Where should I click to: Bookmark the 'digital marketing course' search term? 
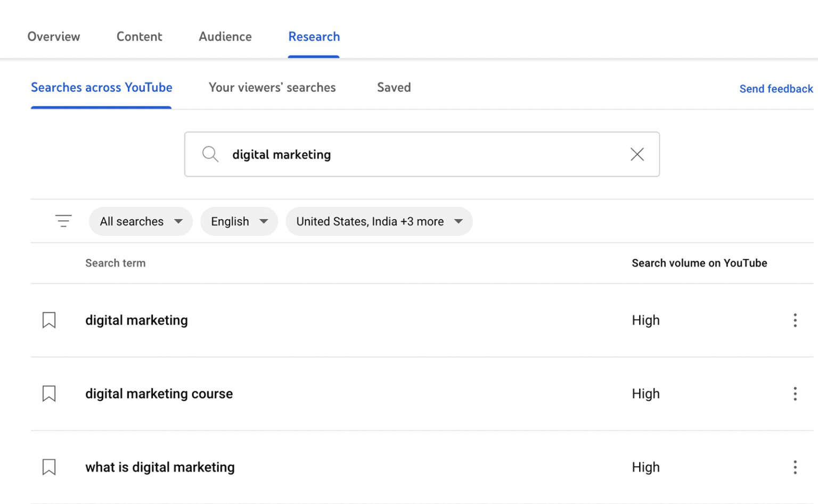(x=48, y=393)
